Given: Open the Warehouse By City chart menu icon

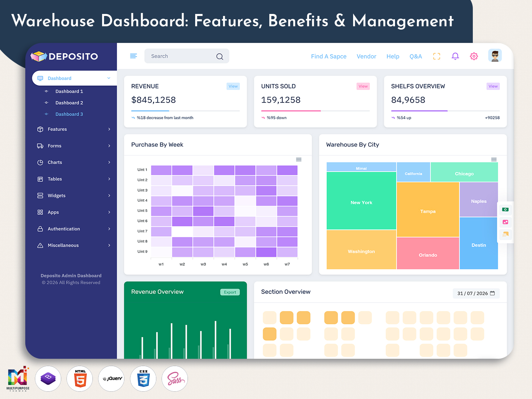Looking at the screenshot, I should 494,160.
